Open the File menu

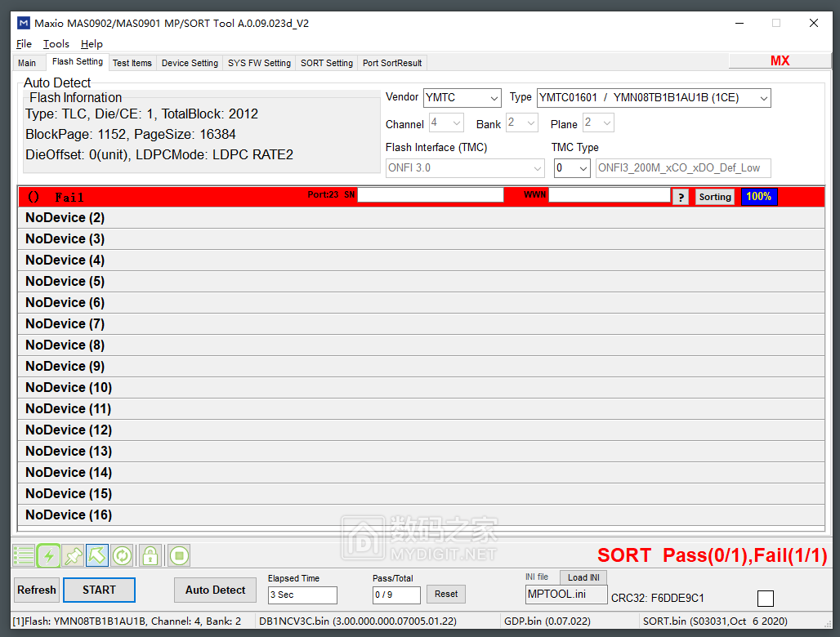pyautogui.click(x=25, y=44)
